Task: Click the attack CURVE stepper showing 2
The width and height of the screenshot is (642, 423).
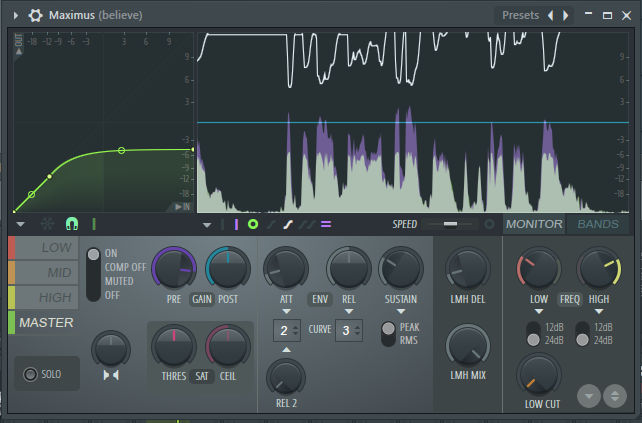Action: [x=287, y=330]
